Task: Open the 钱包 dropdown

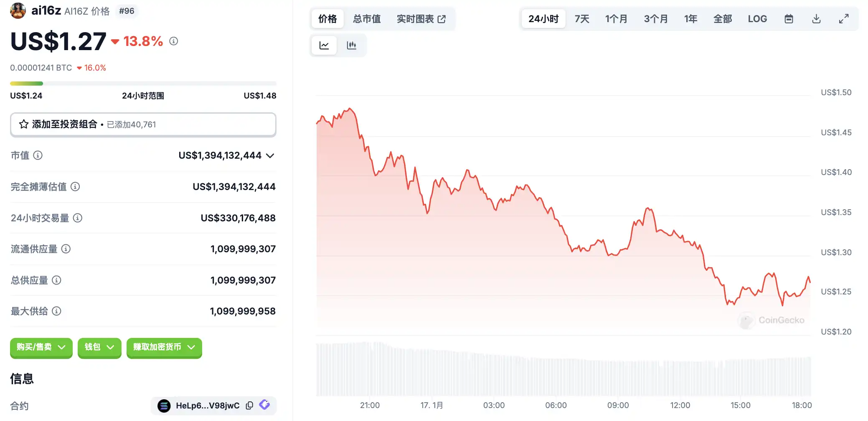Action: pos(99,347)
